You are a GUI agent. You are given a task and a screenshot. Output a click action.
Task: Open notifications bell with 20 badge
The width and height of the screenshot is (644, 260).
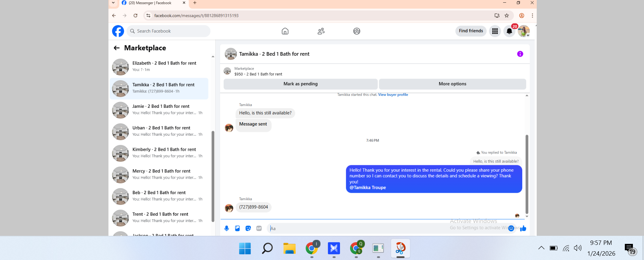click(x=509, y=31)
